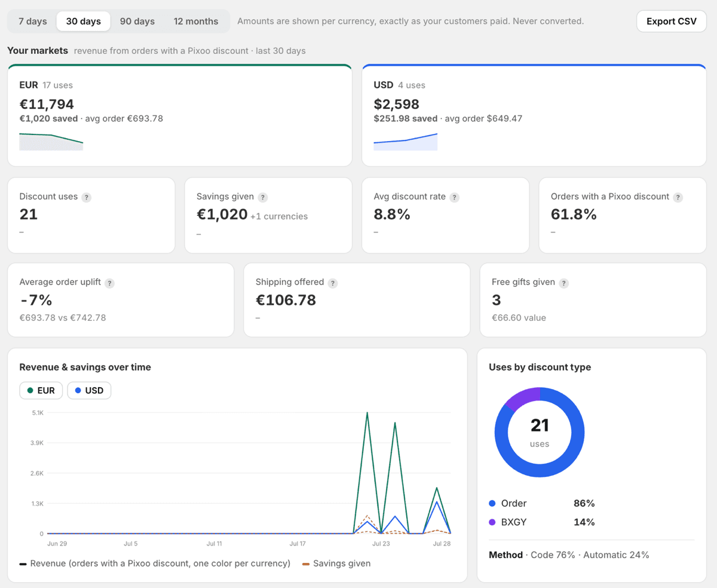Toggle the EUR series chip in chart
Image resolution: width=717 pixels, height=588 pixels.
tap(41, 391)
